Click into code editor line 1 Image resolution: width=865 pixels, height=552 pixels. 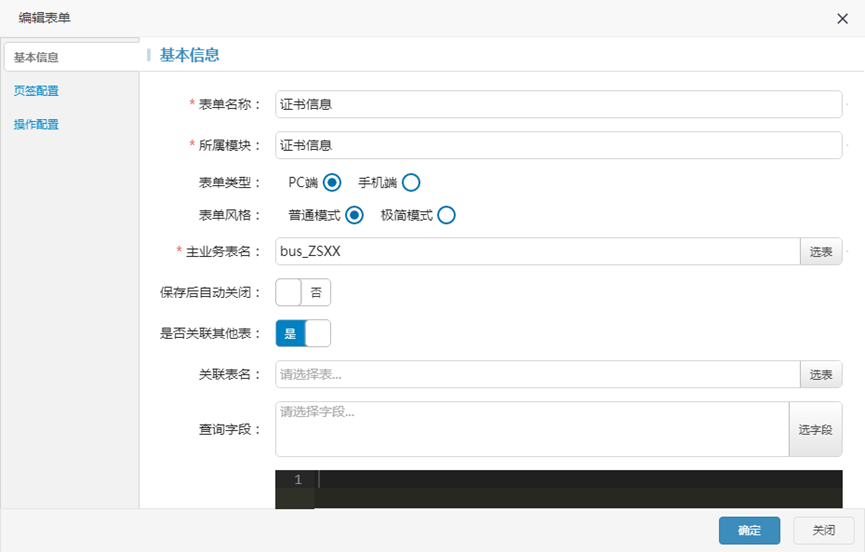point(579,479)
